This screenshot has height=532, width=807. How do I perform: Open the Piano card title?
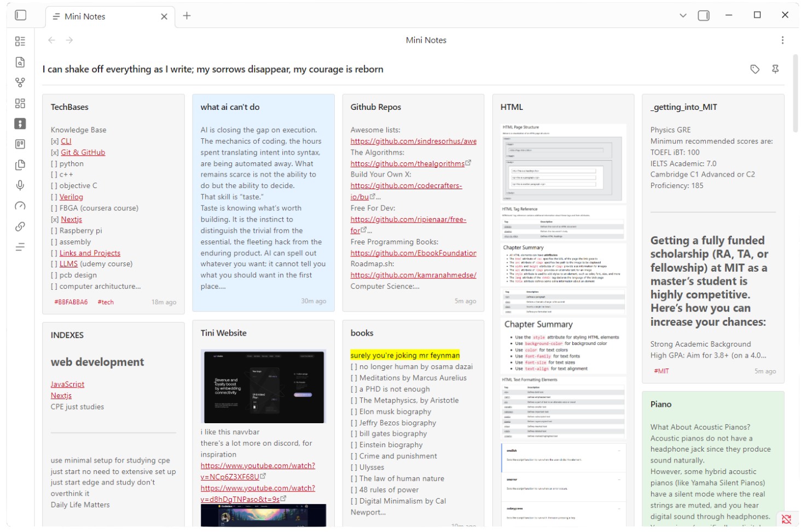coord(661,405)
